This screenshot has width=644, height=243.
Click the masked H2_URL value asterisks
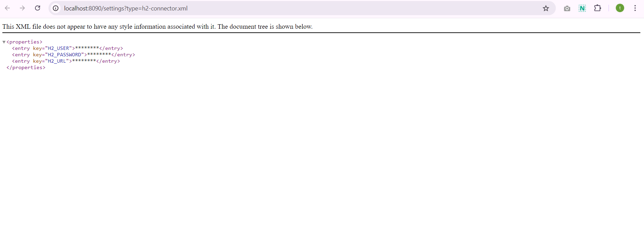click(x=84, y=60)
